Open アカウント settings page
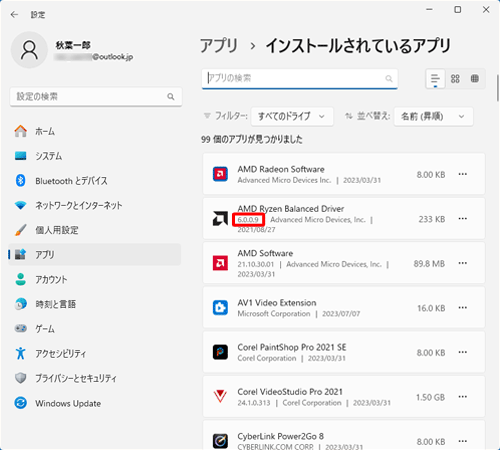500x450 pixels. point(95,279)
